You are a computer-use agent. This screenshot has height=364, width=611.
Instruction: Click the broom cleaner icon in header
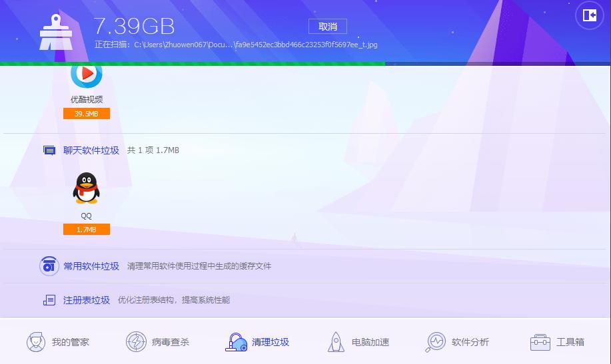click(56, 33)
